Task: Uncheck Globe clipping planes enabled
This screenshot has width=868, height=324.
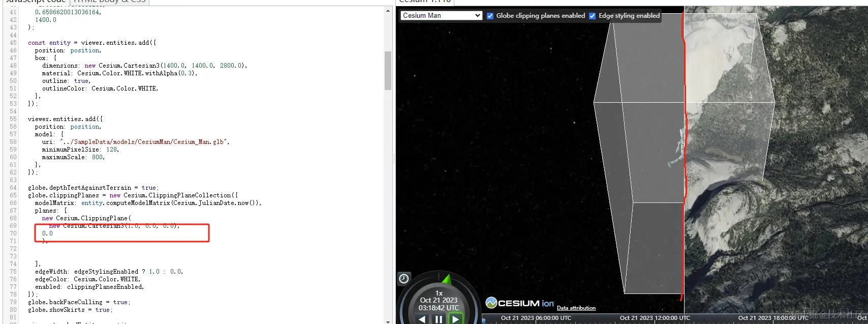Action: 490,16
